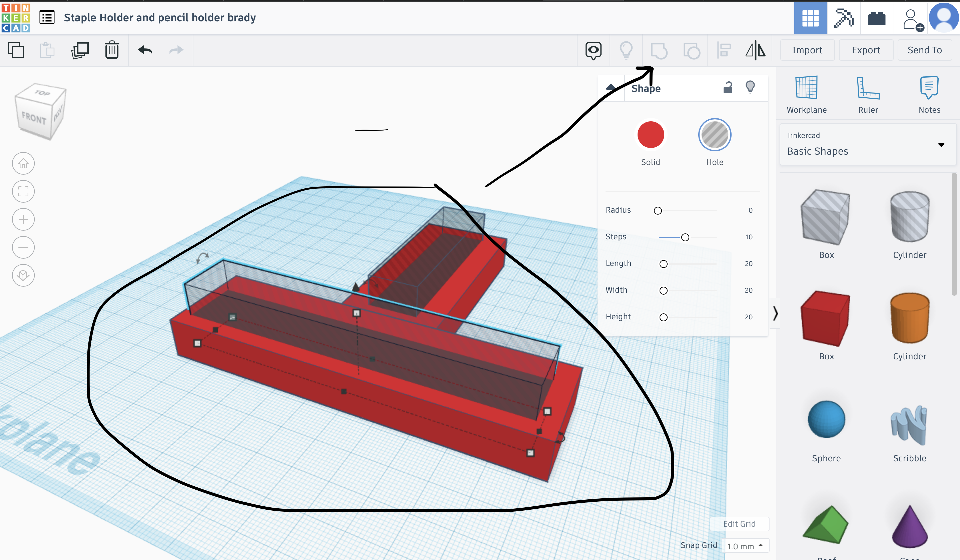
Task: Select the hole Cylinder shape
Action: 910,217
